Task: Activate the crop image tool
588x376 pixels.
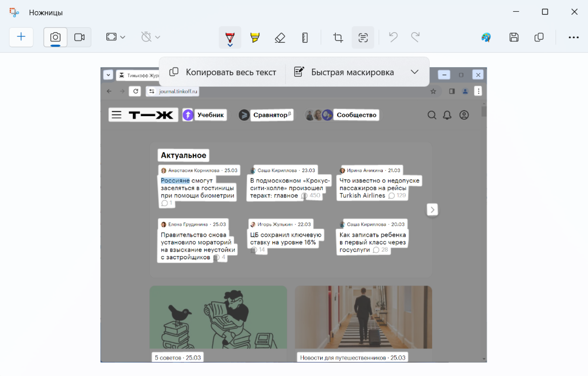Action: coord(338,38)
